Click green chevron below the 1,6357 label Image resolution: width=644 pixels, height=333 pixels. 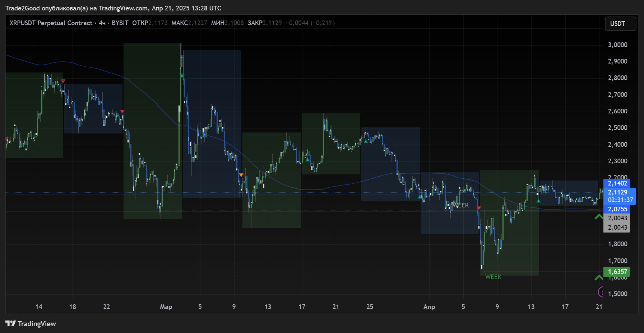coord(598,278)
